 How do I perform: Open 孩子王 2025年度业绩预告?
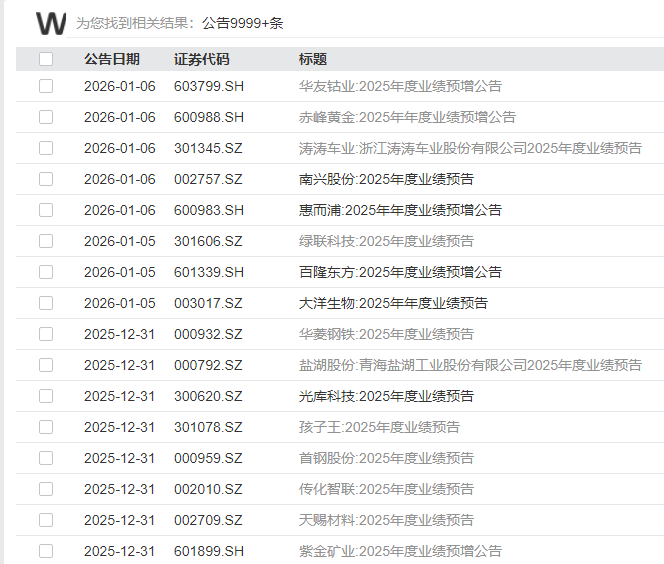[x=379, y=427]
